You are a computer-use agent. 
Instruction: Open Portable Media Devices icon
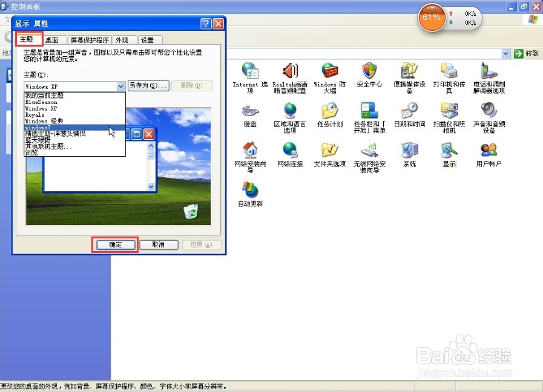click(409, 71)
